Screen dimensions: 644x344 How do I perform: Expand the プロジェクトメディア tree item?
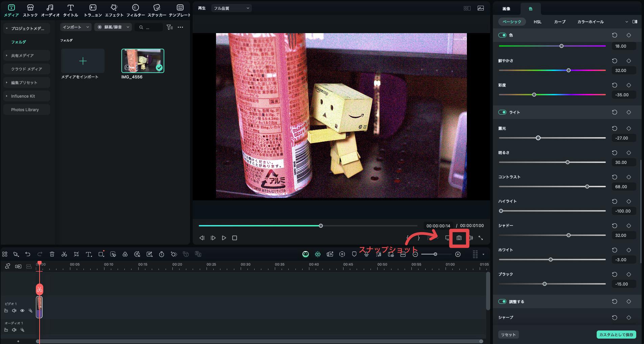[7, 28]
